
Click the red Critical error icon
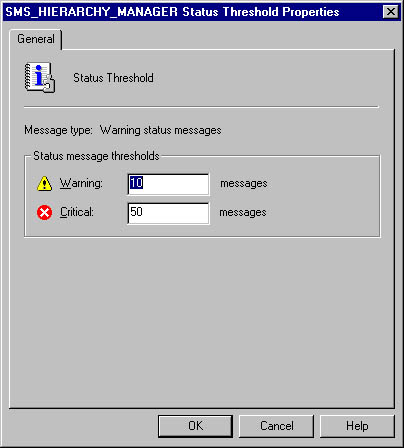pyautogui.click(x=44, y=212)
